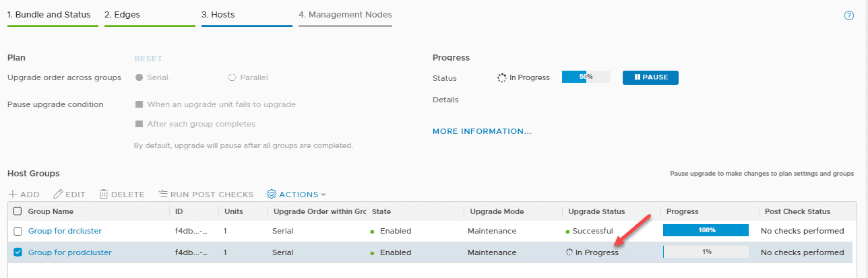Click the RUN POST CHECKS icon

162,194
